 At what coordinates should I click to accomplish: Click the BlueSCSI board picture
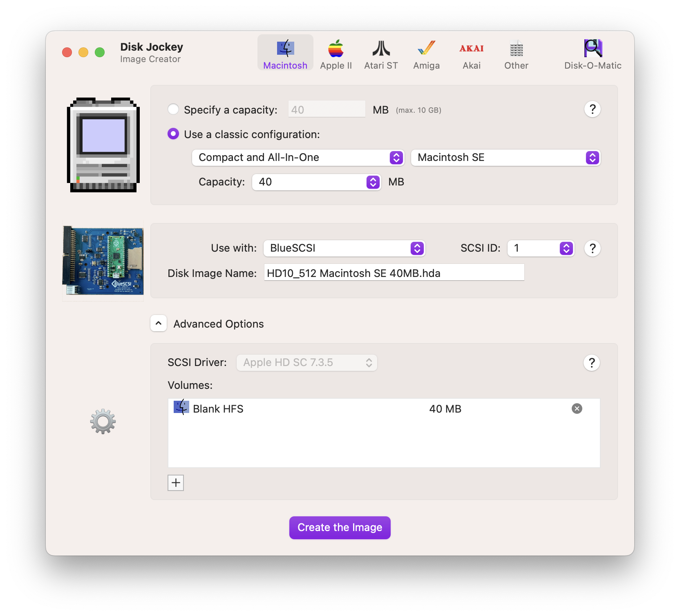click(103, 260)
